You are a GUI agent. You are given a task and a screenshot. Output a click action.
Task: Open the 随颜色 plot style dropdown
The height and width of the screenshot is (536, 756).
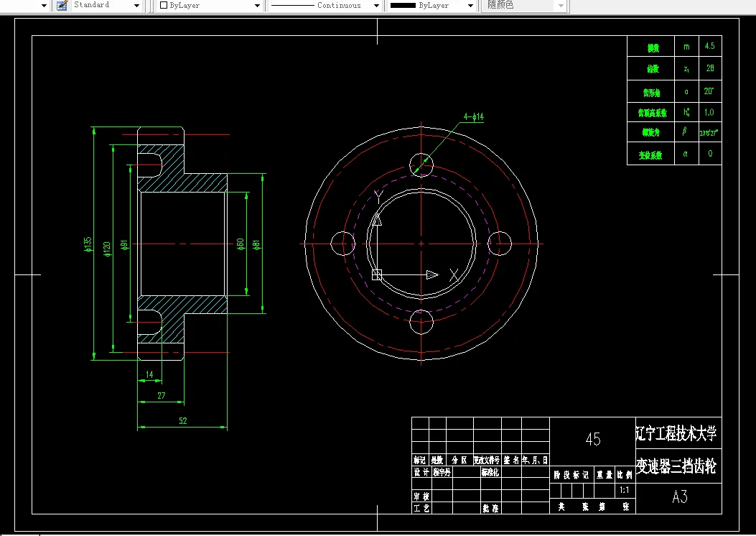coord(561,6)
